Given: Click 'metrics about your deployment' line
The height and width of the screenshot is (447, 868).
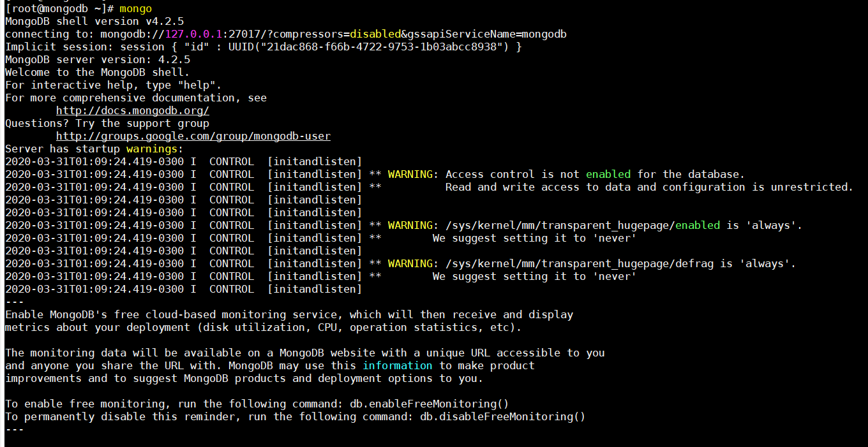Looking at the screenshot, I should 264,328.
